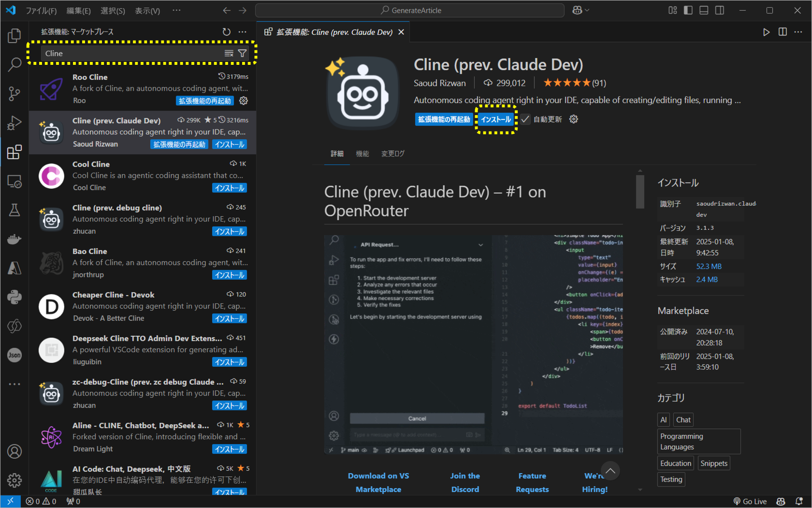Install the Cool Cline extension
The width and height of the screenshot is (812, 508).
coord(230,188)
